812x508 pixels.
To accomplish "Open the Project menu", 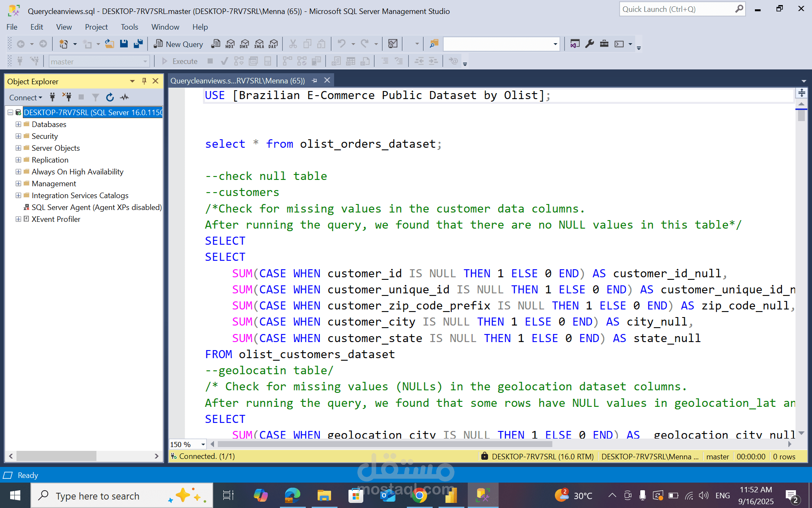I will (x=96, y=27).
